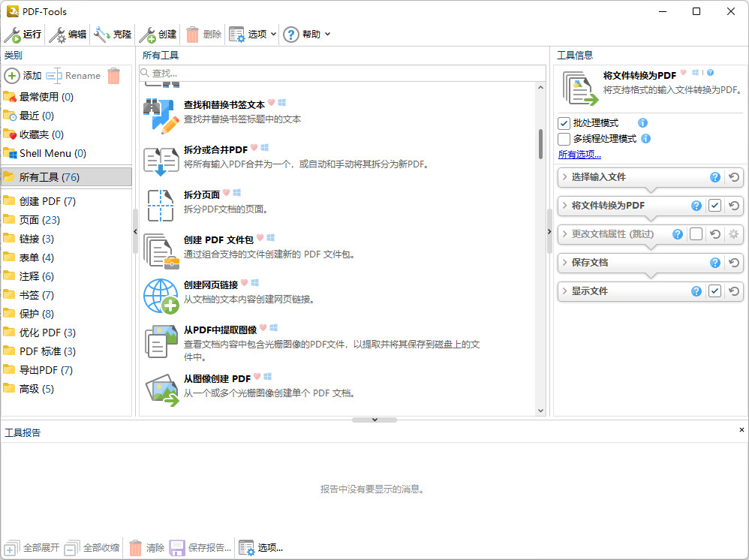
Task: Reset the 选择输入文件 step
Action: coord(734,177)
